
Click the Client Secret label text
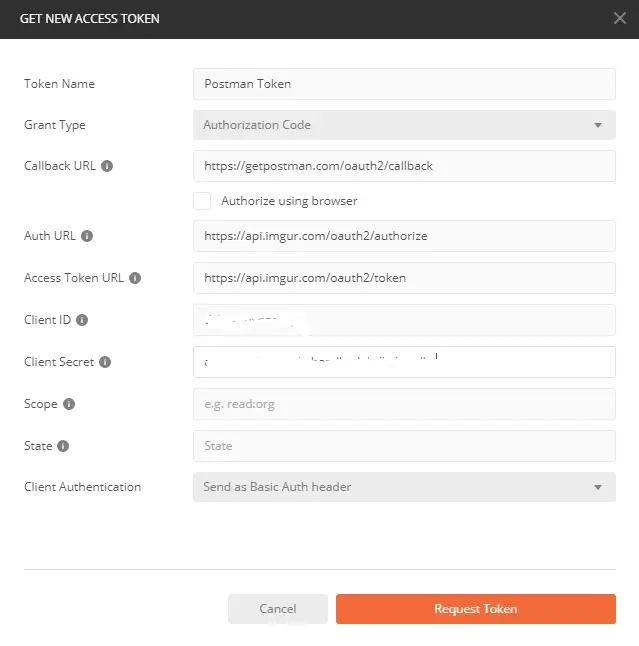tap(59, 362)
